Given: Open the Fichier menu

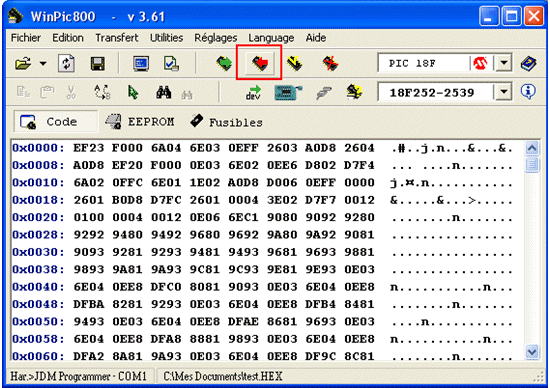Looking at the screenshot, I should (x=26, y=38).
